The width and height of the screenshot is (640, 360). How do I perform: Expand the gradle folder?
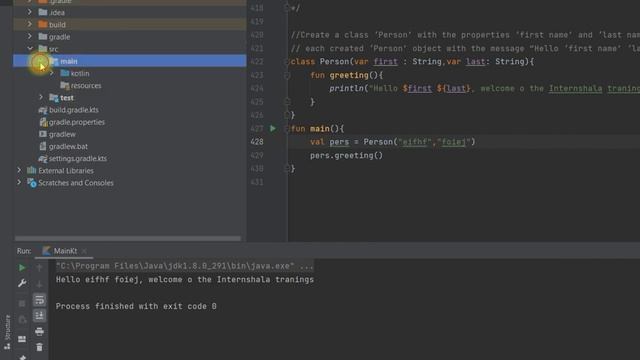[29, 37]
